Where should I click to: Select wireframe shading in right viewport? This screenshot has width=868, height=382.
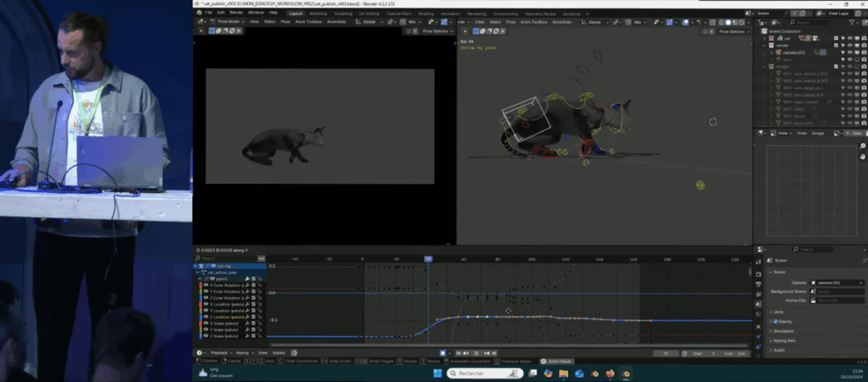(x=721, y=22)
